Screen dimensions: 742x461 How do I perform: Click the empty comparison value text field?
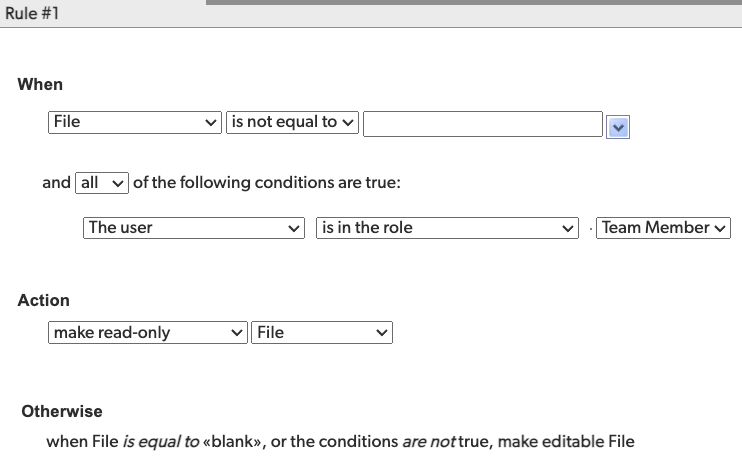[x=482, y=123]
